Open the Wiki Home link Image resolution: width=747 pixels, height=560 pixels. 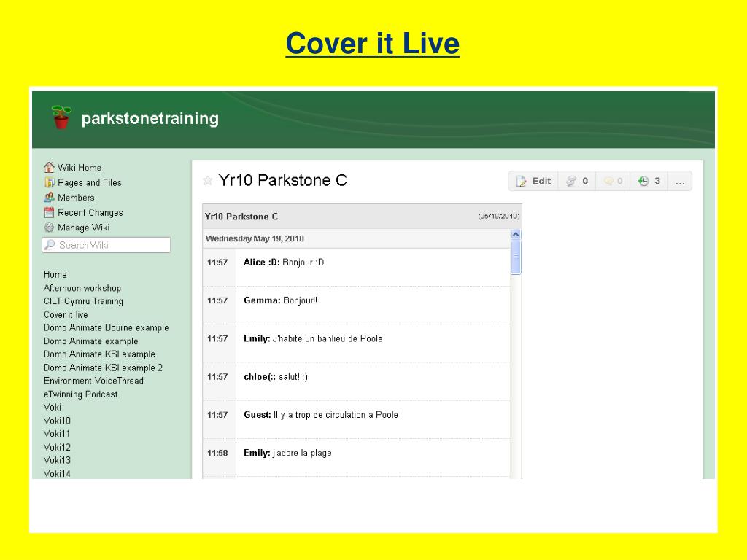(79, 168)
